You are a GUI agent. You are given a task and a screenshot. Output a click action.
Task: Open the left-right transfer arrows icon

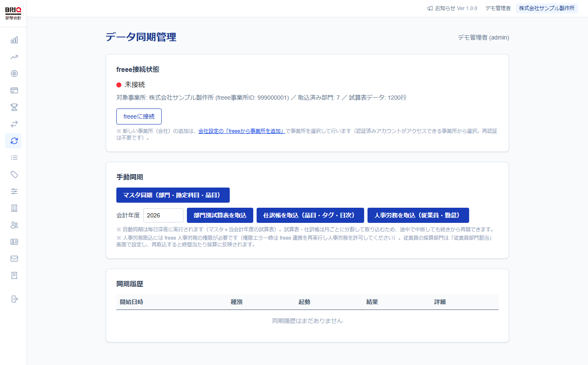pos(14,124)
